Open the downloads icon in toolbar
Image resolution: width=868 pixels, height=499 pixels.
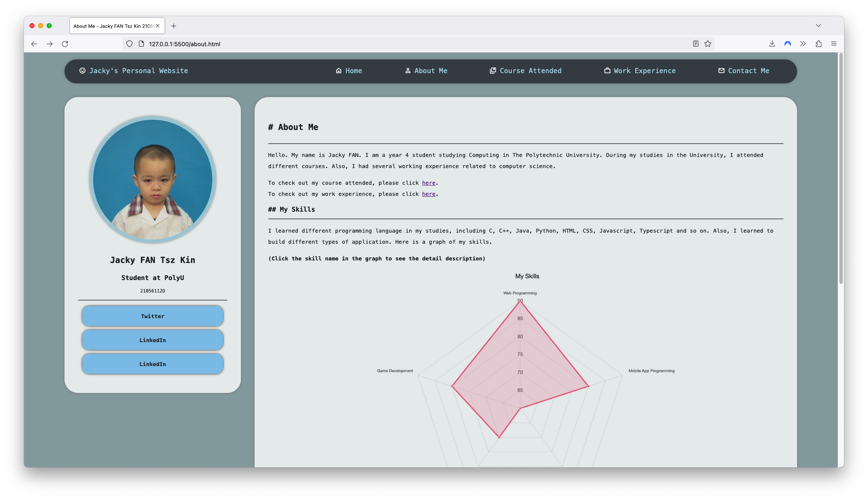point(772,44)
